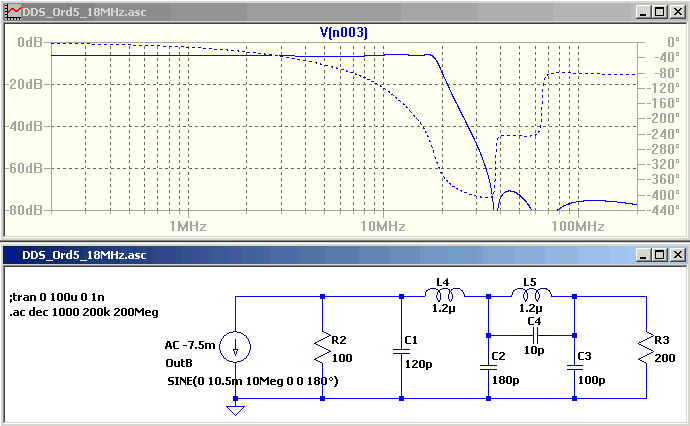Screen dimensions: 690x426
Task: Click the schematic window title icon
Action: click(x=12, y=255)
